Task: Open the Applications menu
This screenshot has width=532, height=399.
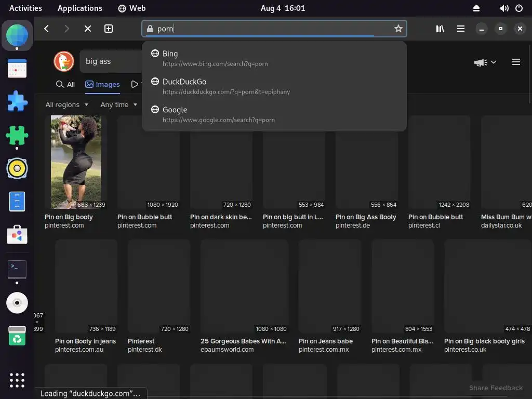Action: point(79,8)
